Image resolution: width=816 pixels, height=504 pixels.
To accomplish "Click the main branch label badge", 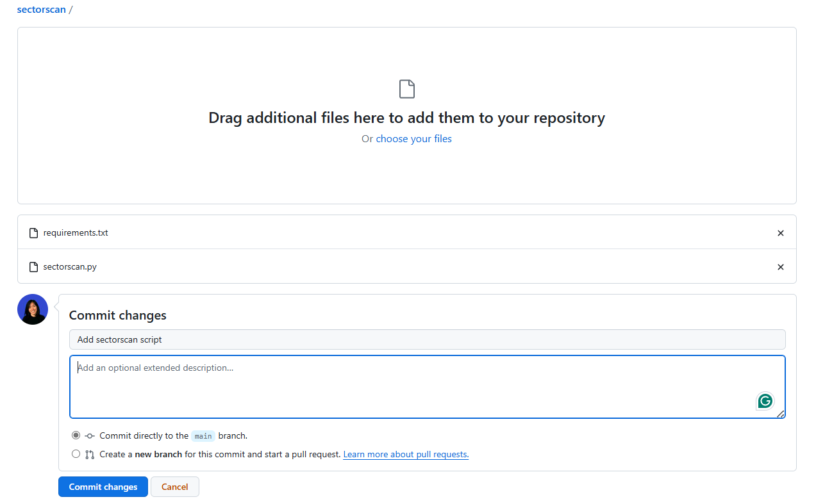I will (203, 435).
